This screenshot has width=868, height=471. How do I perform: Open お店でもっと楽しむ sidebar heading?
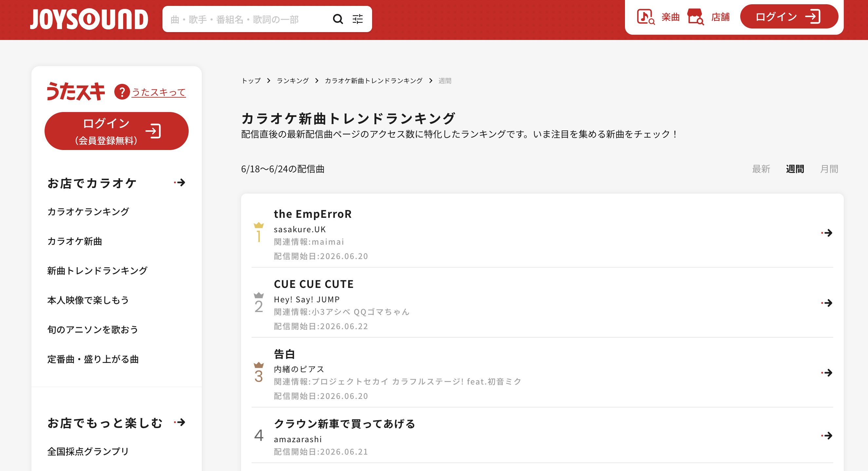pyautogui.click(x=105, y=423)
